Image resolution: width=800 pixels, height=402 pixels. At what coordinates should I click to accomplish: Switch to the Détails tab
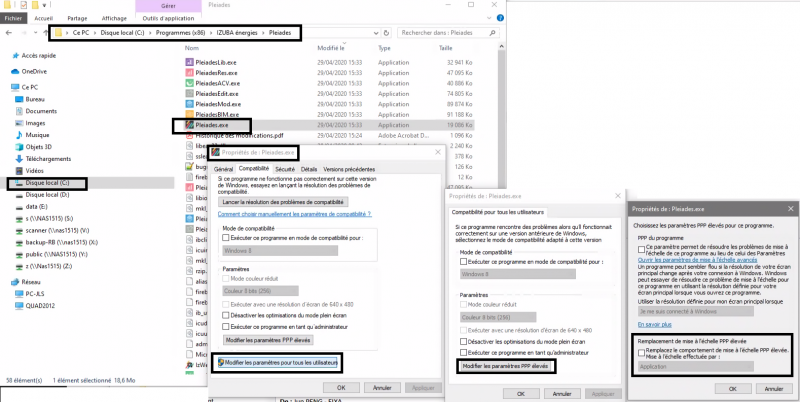(x=309, y=169)
